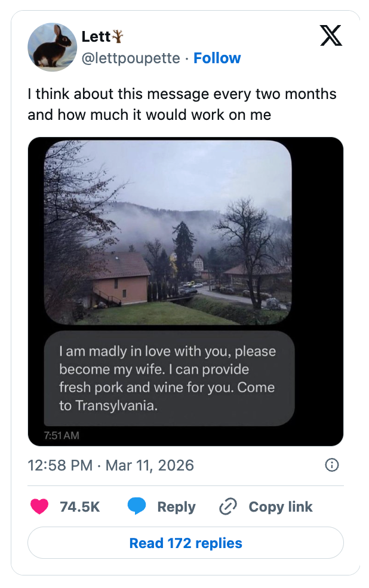Click the 74.5K likes count
The height and width of the screenshot is (588, 369).
79,507
